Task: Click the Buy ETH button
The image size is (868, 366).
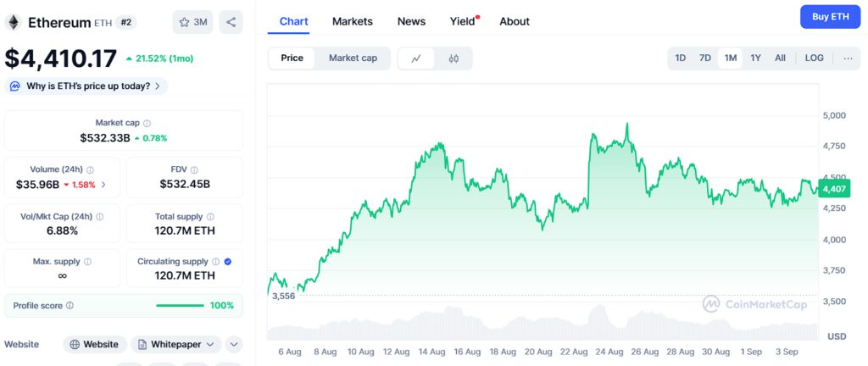Action: click(830, 16)
